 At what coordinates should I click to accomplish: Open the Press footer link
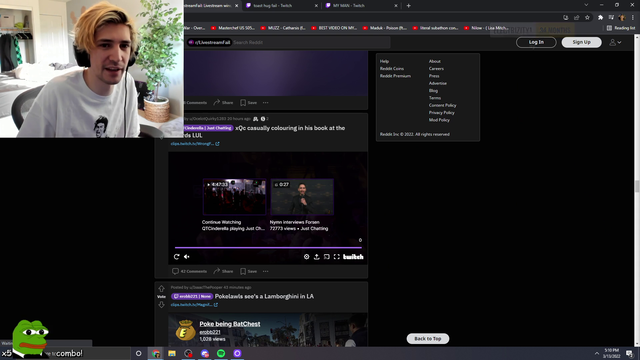pos(434,76)
